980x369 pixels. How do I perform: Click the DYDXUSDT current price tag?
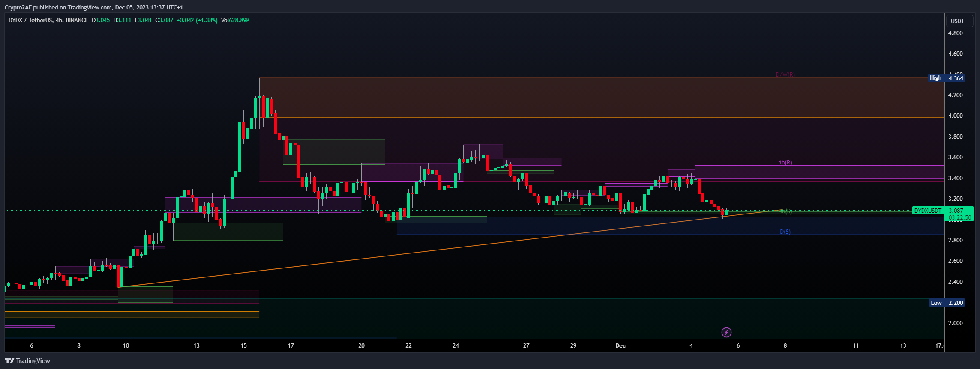[x=928, y=211]
